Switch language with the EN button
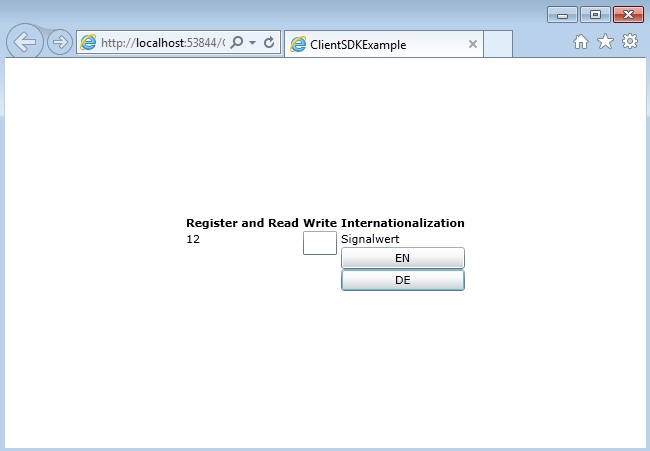The width and height of the screenshot is (650, 451). (x=403, y=258)
